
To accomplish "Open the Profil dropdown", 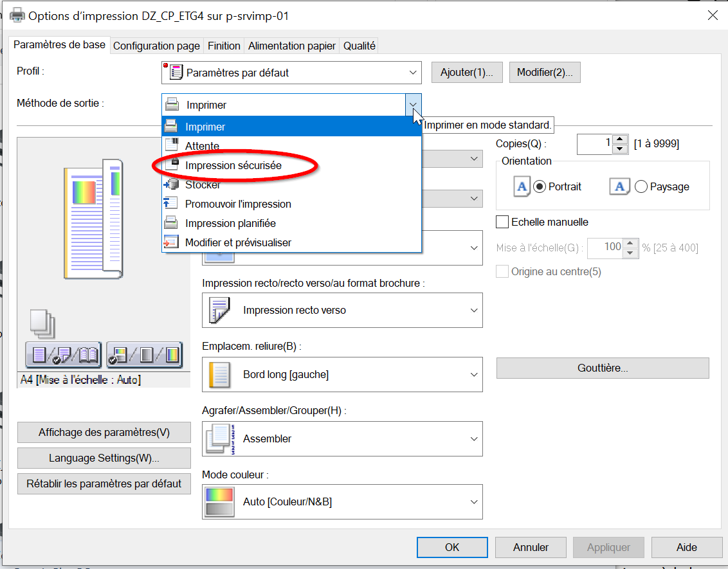I will pyautogui.click(x=291, y=73).
